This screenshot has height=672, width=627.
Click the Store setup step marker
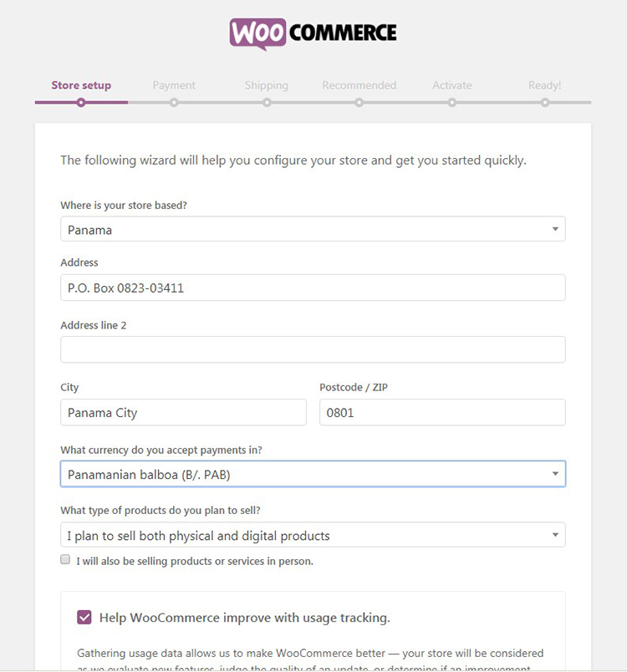pyautogui.click(x=81, y=103)
